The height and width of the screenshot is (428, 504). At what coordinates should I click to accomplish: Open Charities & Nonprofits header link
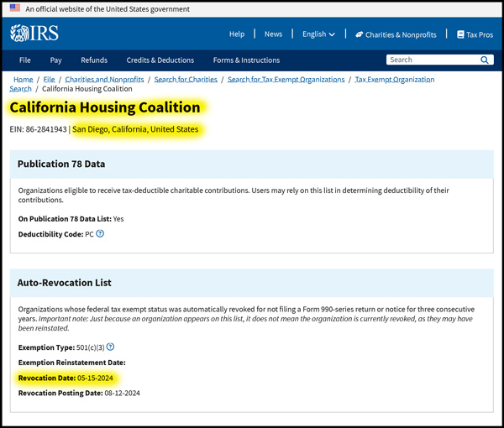(x=396, y=34)
